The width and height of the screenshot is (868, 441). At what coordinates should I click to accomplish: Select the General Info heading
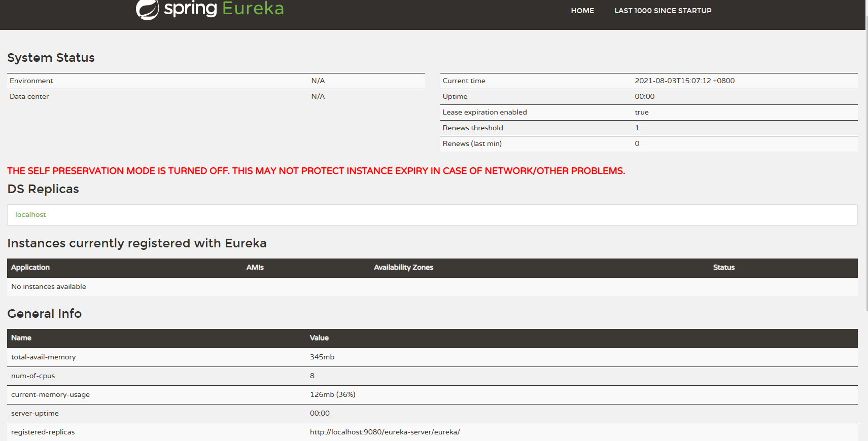tap(44, 314)
